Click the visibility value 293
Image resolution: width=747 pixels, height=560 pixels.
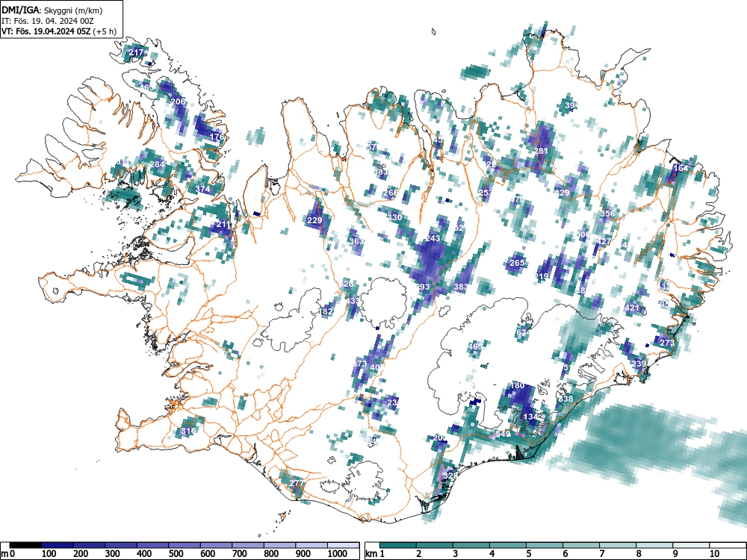(x=423, y=287)
